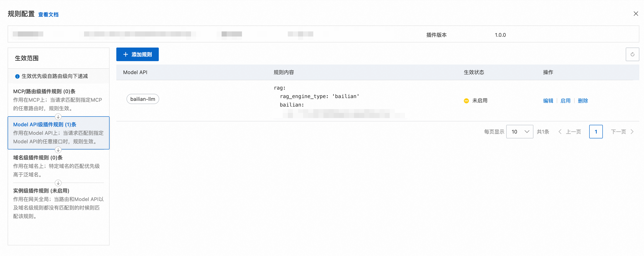Click the previous page arrow icon

560,132
